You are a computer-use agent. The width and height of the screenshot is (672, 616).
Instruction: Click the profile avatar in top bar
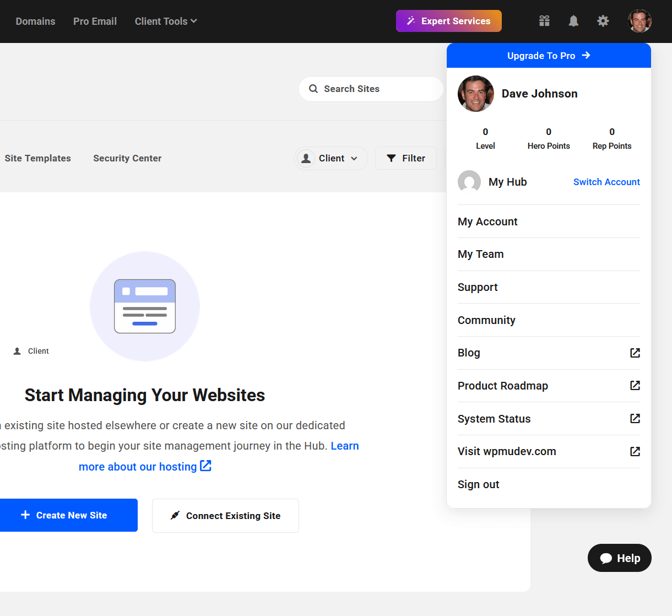(640, 21)
